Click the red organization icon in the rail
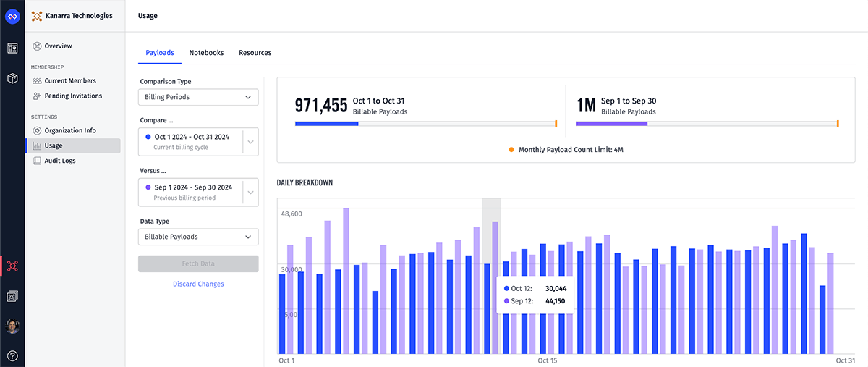This screenshot has width=868, height=367. click(12, 266)
